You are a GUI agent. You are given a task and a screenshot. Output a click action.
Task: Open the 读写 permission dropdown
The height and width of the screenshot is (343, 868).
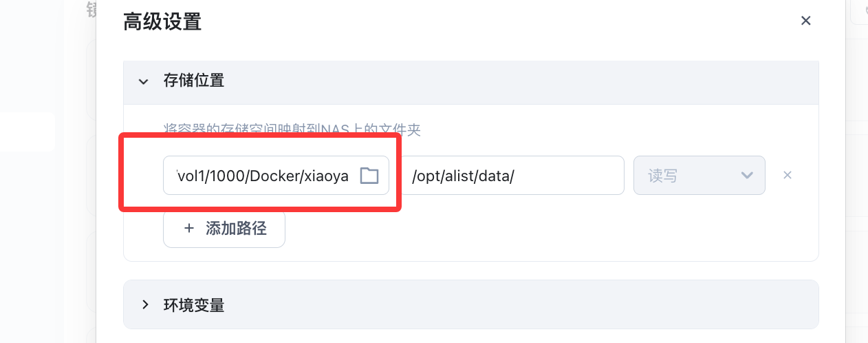click(699, 176)
